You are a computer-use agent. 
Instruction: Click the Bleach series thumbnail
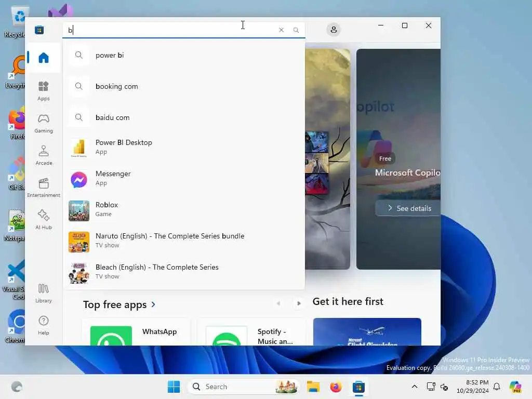pos(79,273)
